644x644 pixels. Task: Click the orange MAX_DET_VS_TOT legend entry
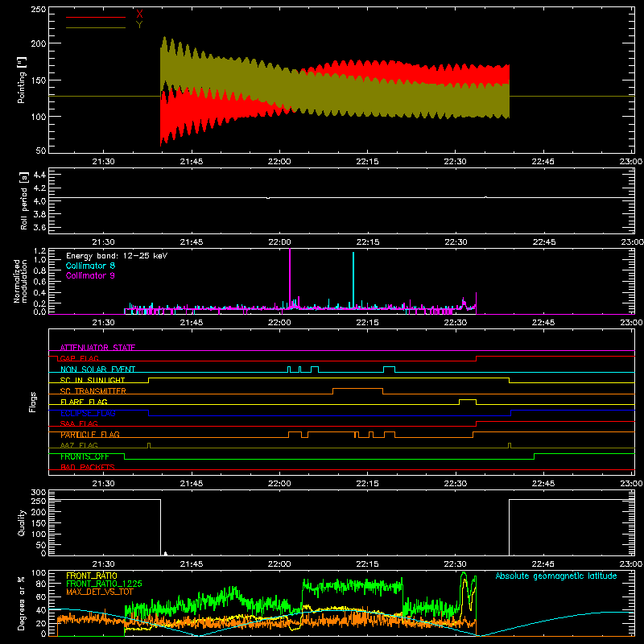[x=100, y=592]
